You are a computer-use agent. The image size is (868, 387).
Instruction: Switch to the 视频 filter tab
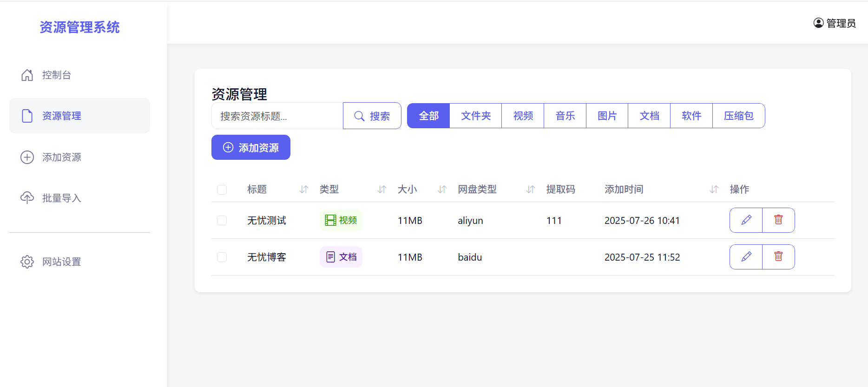523,116
